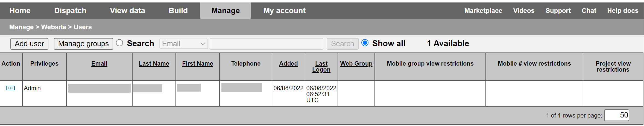644x126 pixels.
Task: Sort the table by First Name
Action: [198, 64]
